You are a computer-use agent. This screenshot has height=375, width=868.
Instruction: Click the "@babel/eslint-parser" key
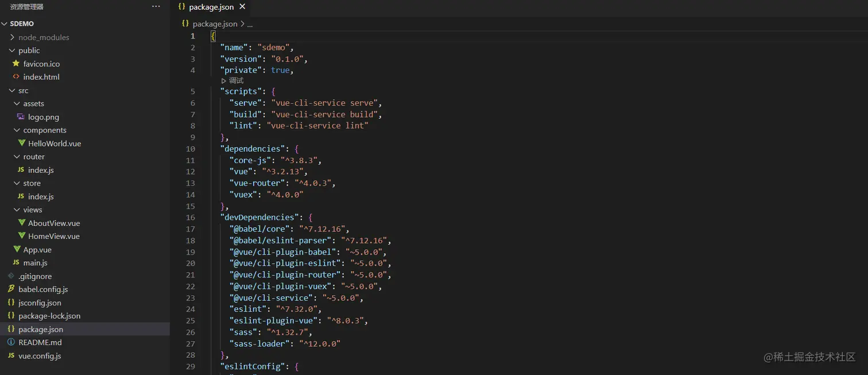coord(280,241)
